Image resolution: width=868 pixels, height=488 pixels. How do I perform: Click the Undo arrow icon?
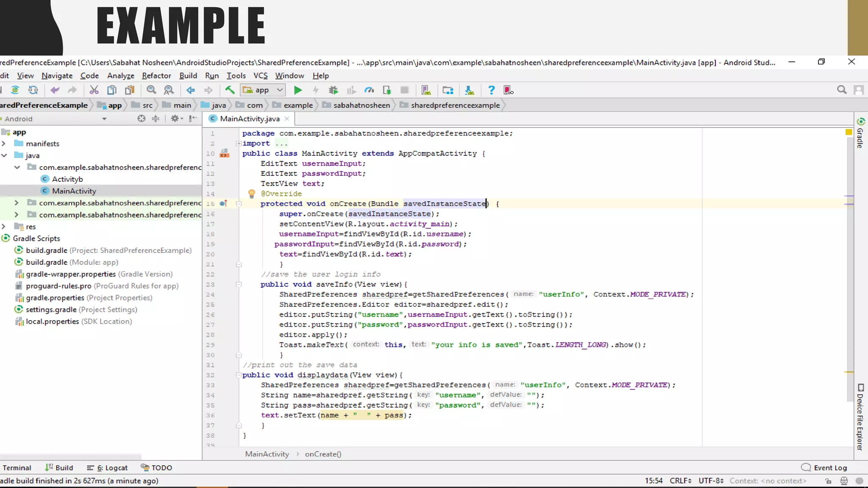55,90
